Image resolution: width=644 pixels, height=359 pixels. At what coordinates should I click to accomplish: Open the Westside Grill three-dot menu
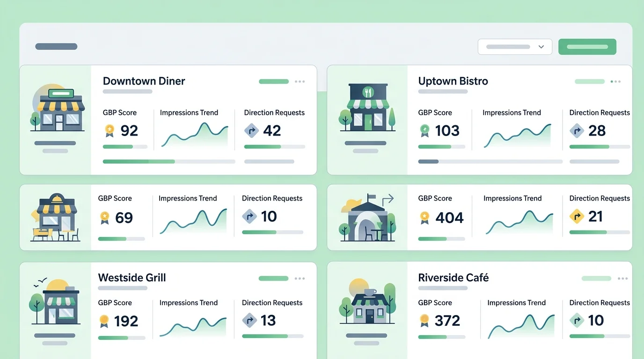300,279
